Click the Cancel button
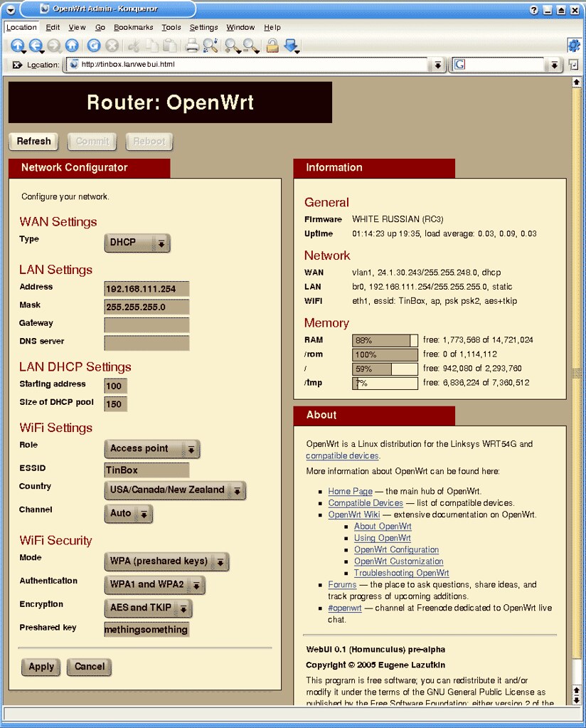586x728 pixels. (x=89, y=667)
